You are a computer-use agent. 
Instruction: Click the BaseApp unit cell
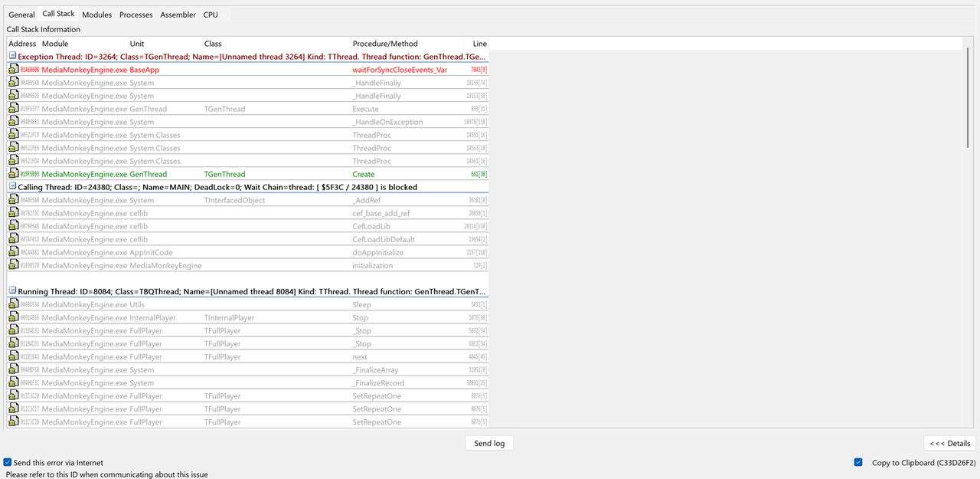click(x=144, y=70)
